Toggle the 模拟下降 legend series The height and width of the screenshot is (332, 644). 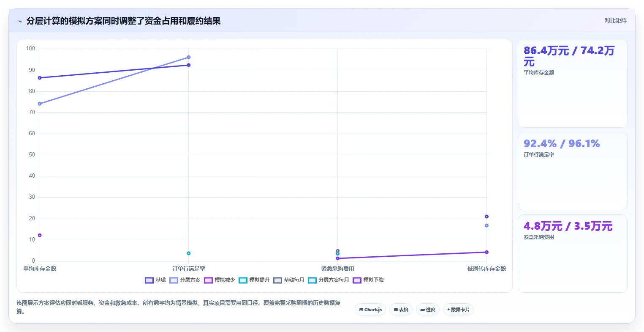pyautogui.click(x=368, y=280)
